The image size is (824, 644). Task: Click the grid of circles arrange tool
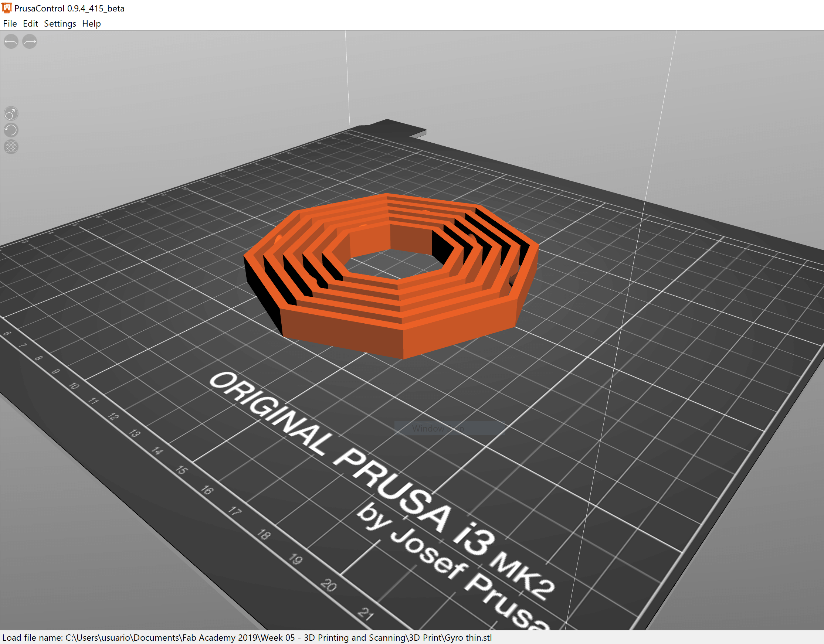[11, 147]
